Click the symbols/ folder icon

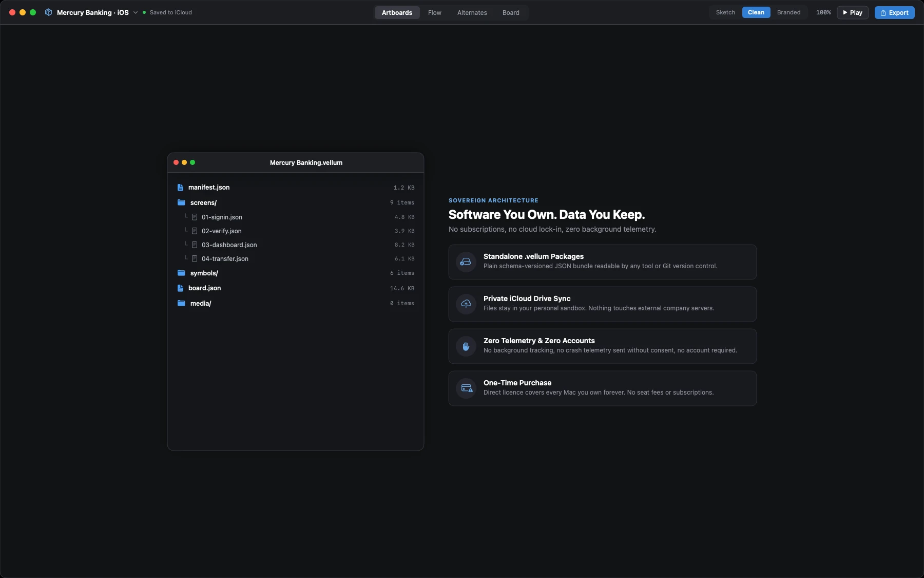(x=181, y=273)
